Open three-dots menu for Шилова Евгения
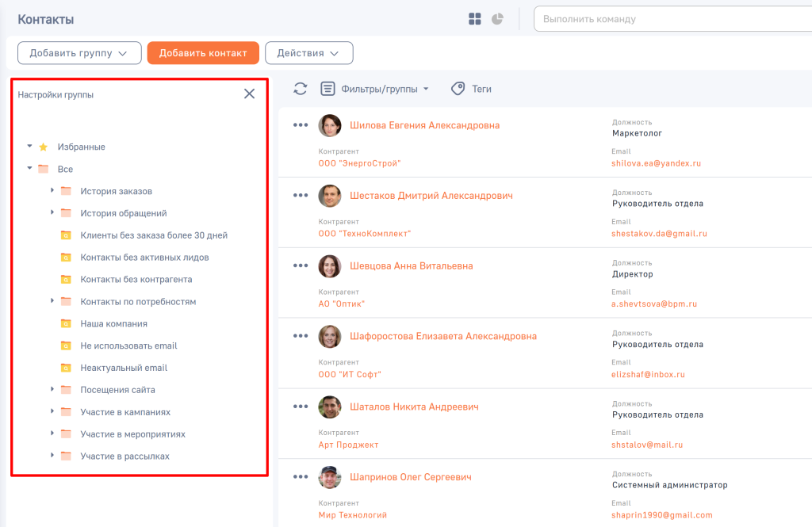The image size is (812, 527). click(x=301, y=125)
